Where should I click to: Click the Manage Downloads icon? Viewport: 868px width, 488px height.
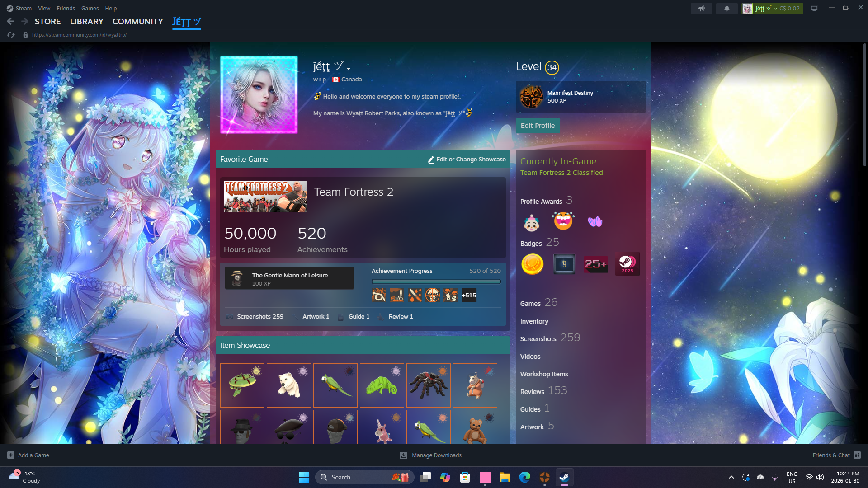[404, 455]
